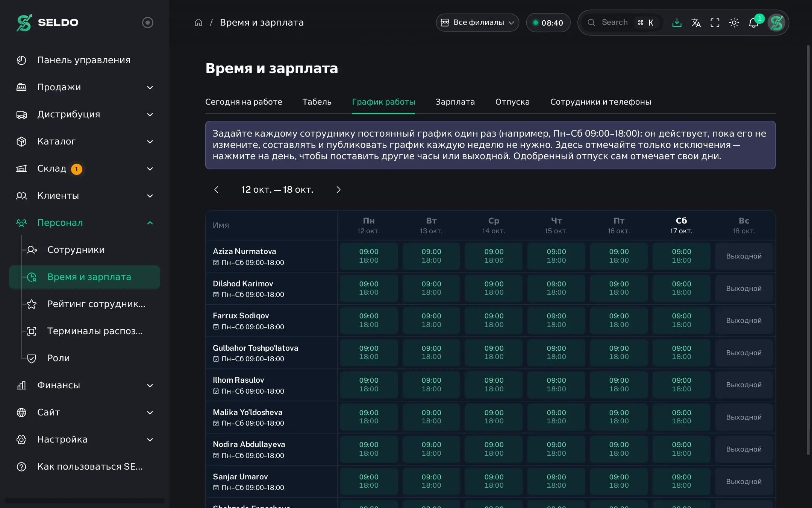Expand the Продажи menu
Image resolution: width=812 pixels, height=508 pixels.
point(85,87)
